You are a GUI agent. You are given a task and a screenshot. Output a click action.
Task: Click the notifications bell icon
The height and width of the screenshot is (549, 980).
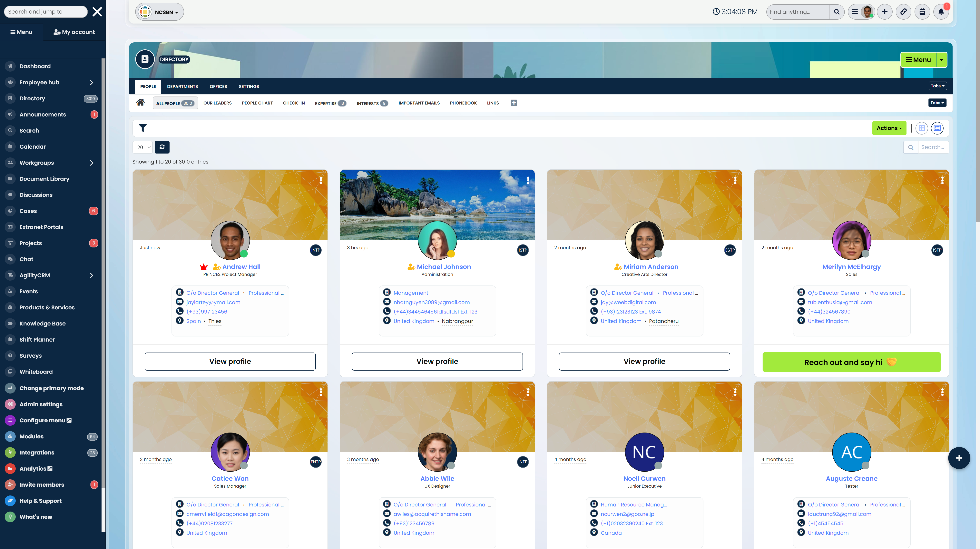pos(941,12)
